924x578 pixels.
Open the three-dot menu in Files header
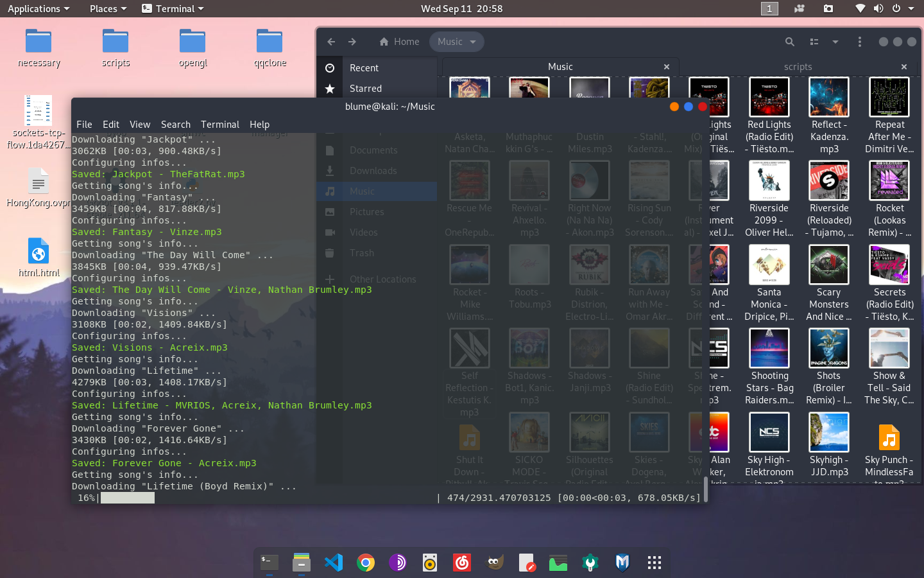click(860, 42)
